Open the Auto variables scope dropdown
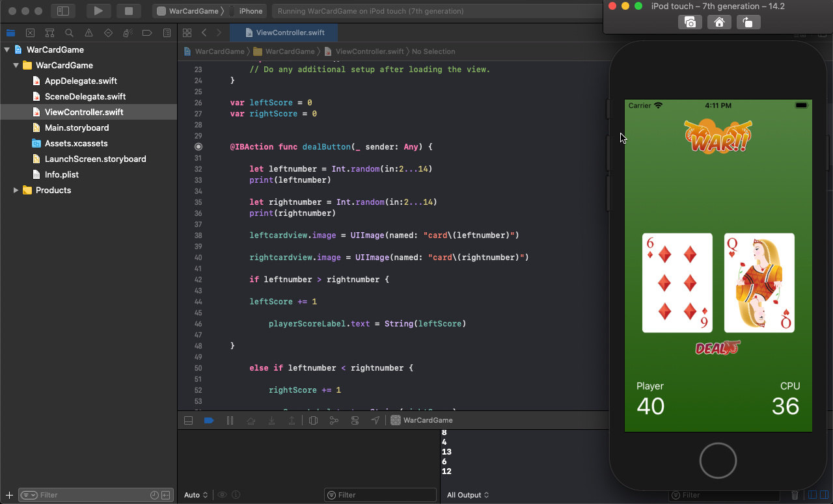This screenshot has width=833, height=504. (x=196, y=495)
